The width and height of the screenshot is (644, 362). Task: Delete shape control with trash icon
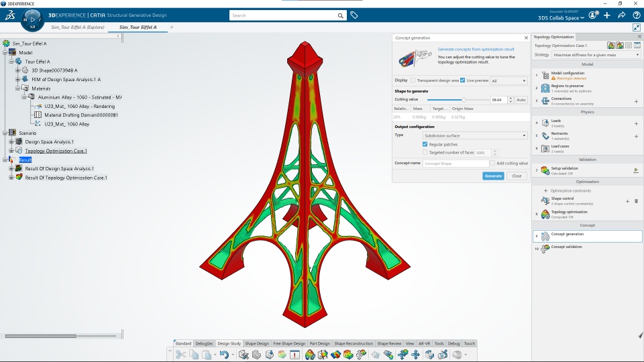point(636,201)
